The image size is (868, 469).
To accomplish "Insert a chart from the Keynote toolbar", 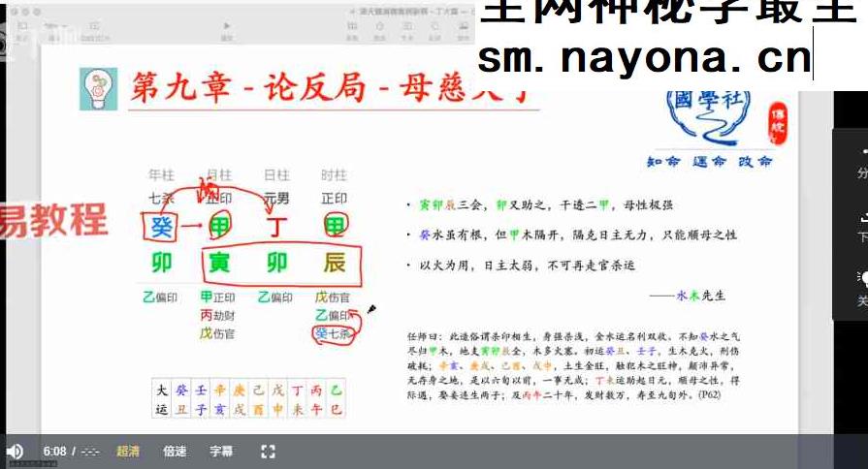I will click(x=380, y=26).
